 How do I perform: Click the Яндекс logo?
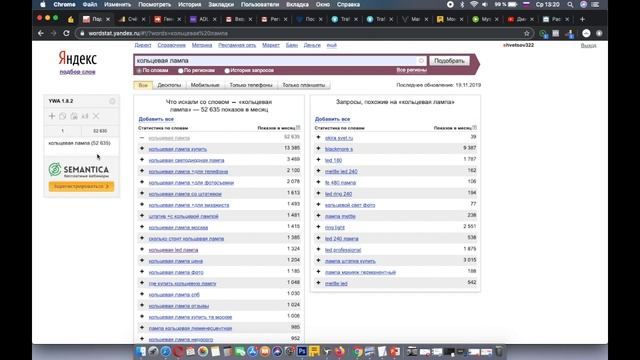(x=78, y=58)
